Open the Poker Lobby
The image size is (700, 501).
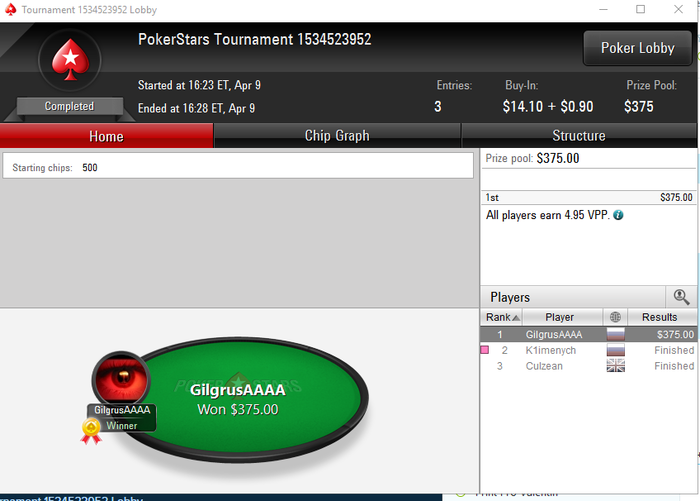638,48
